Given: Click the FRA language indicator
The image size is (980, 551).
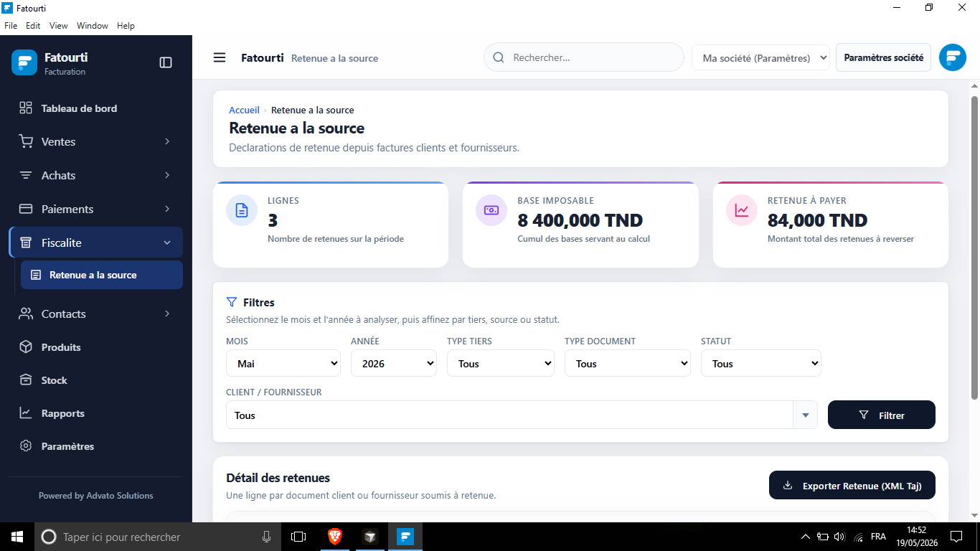Looking at the screenshot, I should point(878,537).
